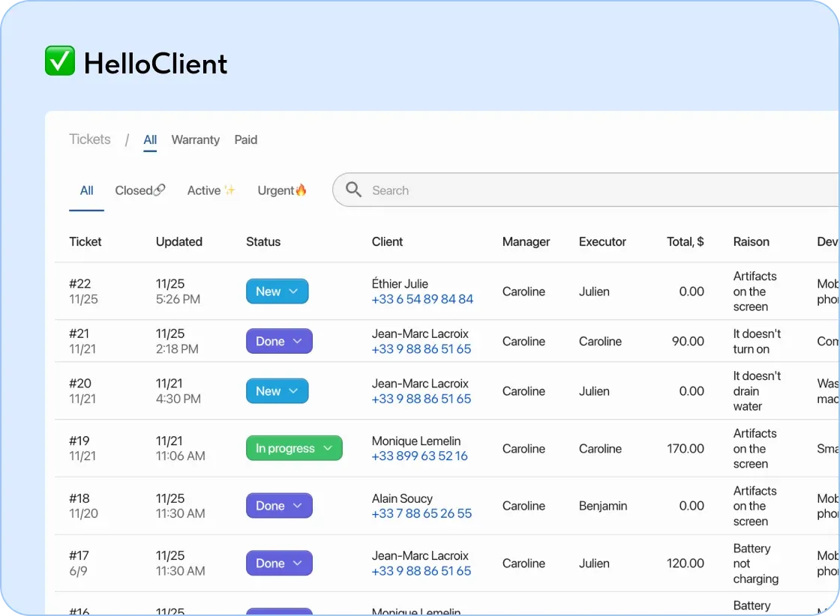840x616 pixels.
Task: Switch to the Warranty tab
Action: pos(195,140)
